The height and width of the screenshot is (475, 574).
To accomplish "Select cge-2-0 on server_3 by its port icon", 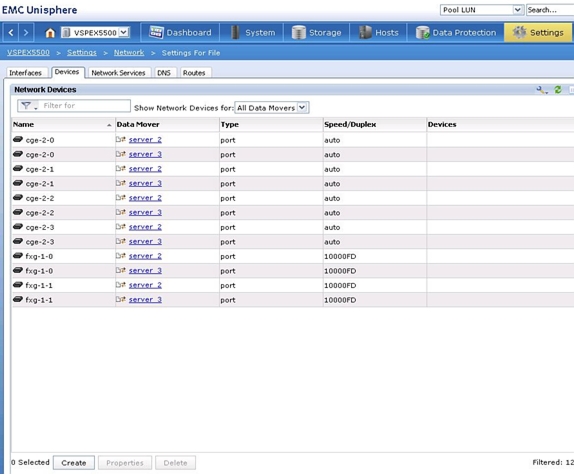I will click(18, 154).
